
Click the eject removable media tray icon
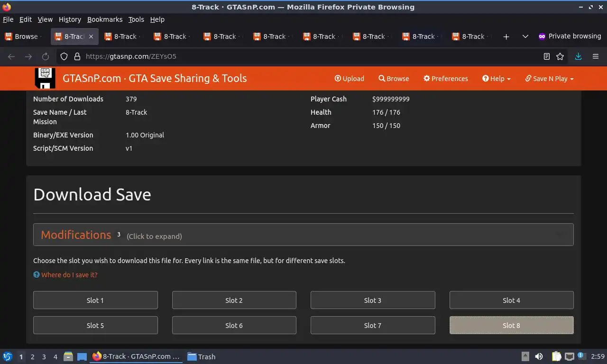click(x=525, y=356)
